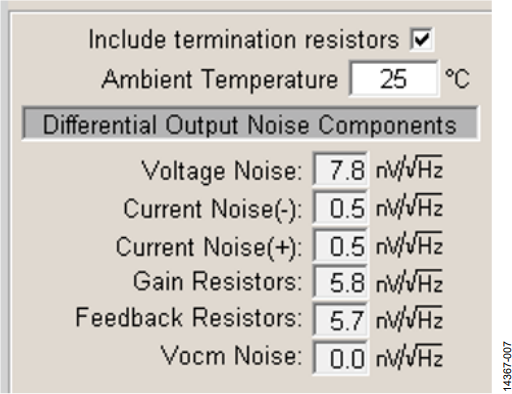Click the Current Noise(+) label
The width and height of the screenshot is (512, 394).
pyautogui.click(x=209, y=247)
